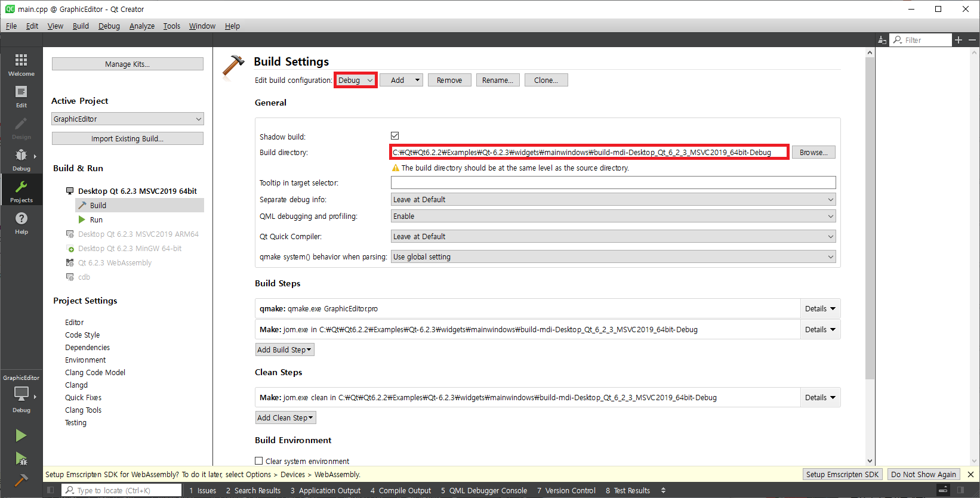Click the green Run button

tap(21, 435)
